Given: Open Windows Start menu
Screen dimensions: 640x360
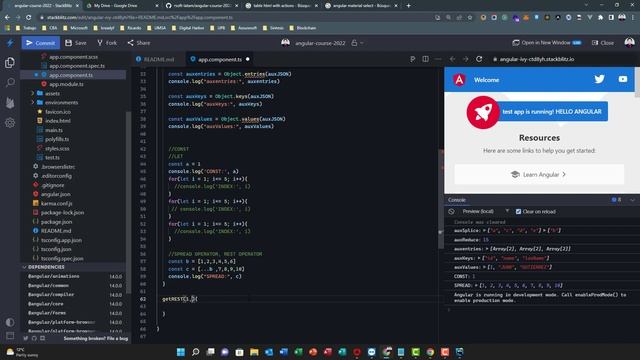Looking at the screenshot, I should (x=181, y=352).
